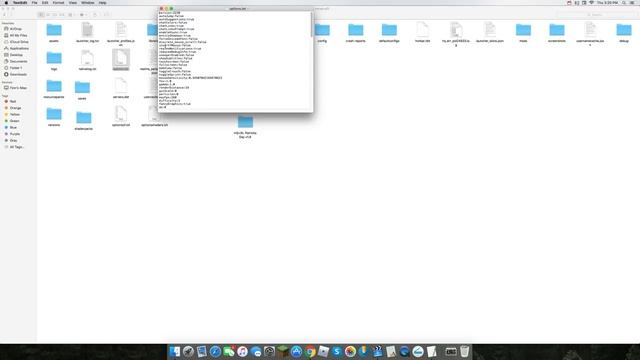Open the File menu
Viewport: 640px width, 360px height.
(x=34, y=3)
